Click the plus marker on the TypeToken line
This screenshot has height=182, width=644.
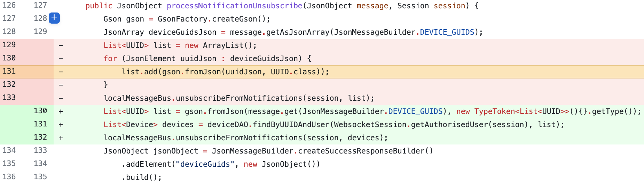[x=61, y=111]
